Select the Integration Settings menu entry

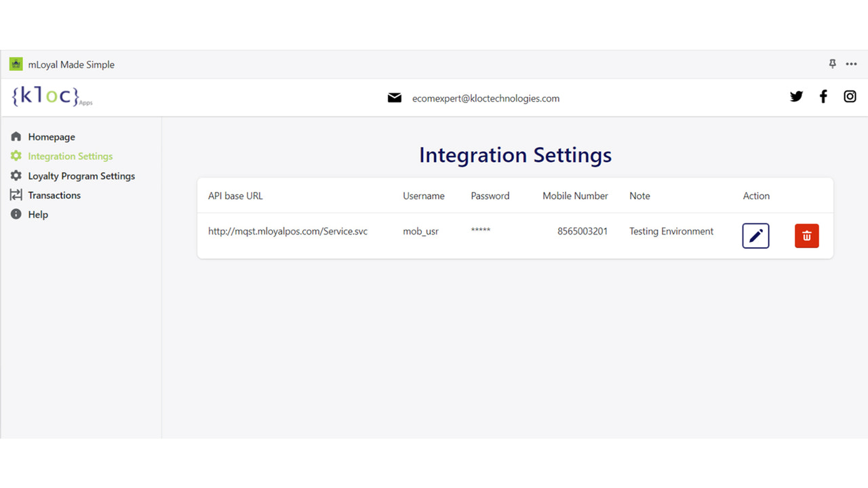coord(70,156)
